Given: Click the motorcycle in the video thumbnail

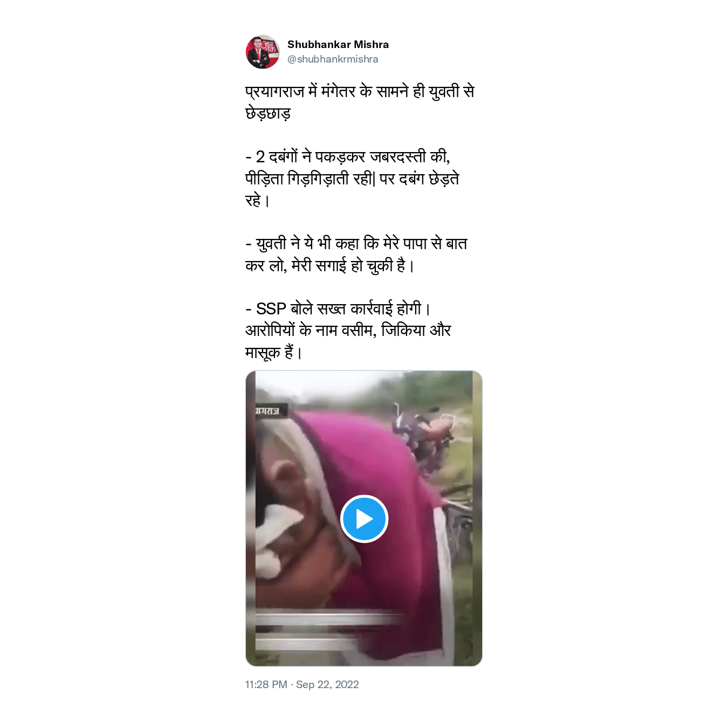Looking at the screenshot, I should pyautogui.click(x=423, y=438).
